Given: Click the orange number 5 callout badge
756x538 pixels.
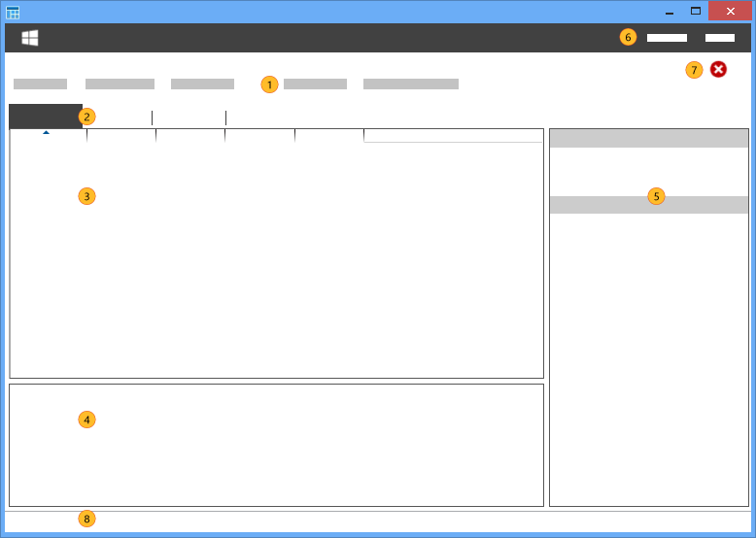Looking at the screenshot, I should tap(656, 196).
